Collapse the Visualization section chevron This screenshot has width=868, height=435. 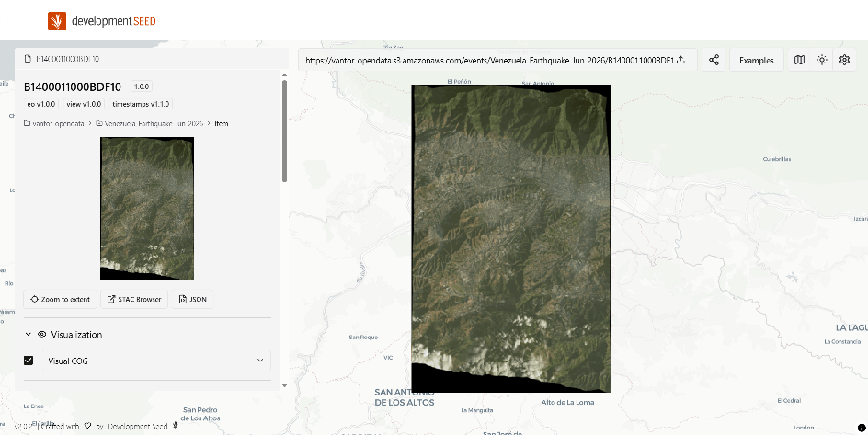coord(28,334)
